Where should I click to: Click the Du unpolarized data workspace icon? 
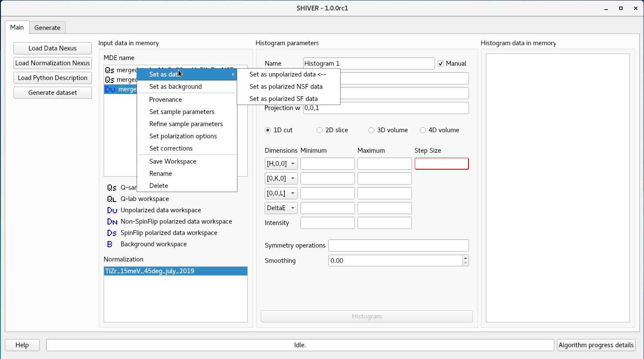click(x=111, y=210)
